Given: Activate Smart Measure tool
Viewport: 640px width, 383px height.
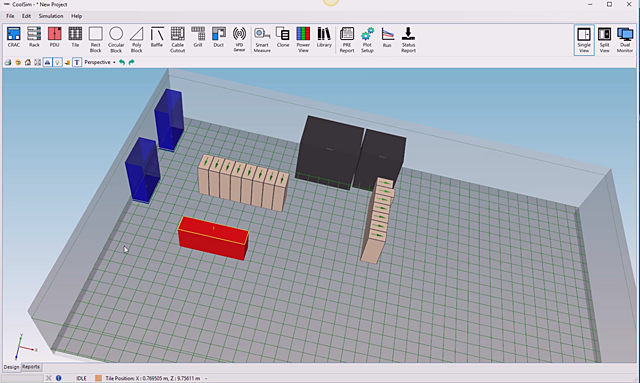Looking at the screenshot, I should (262, 40).
